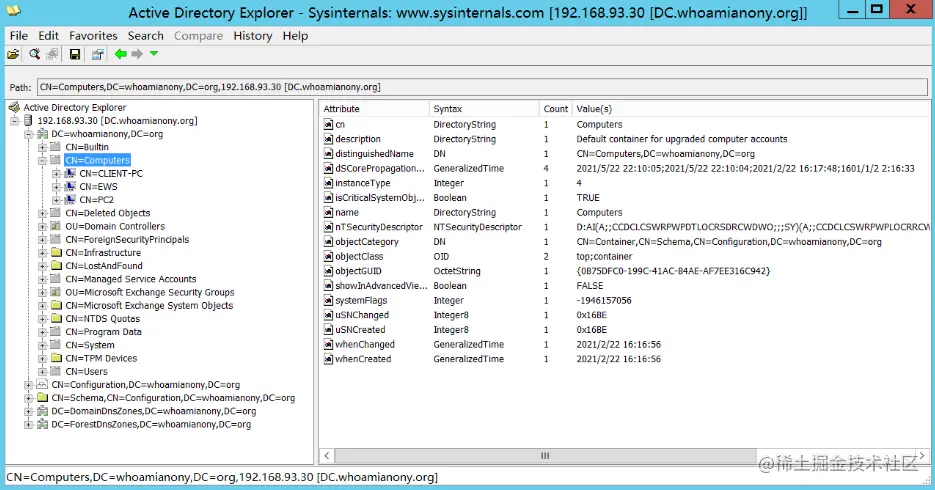Click the server icon for 192.168.93.30
The height and width of the screenshot is (490, 935).
tap(29, 121)
